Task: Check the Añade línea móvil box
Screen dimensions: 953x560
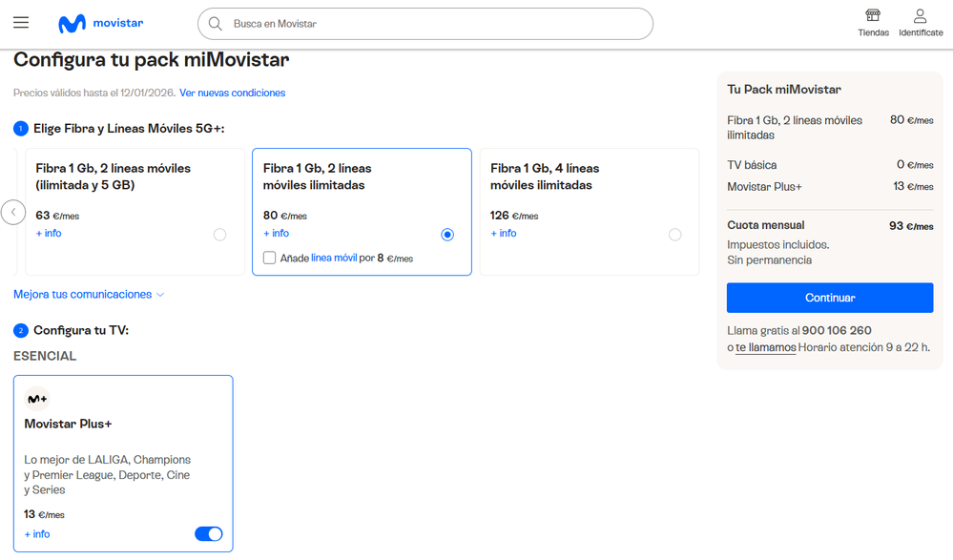Action: [270, 258]
